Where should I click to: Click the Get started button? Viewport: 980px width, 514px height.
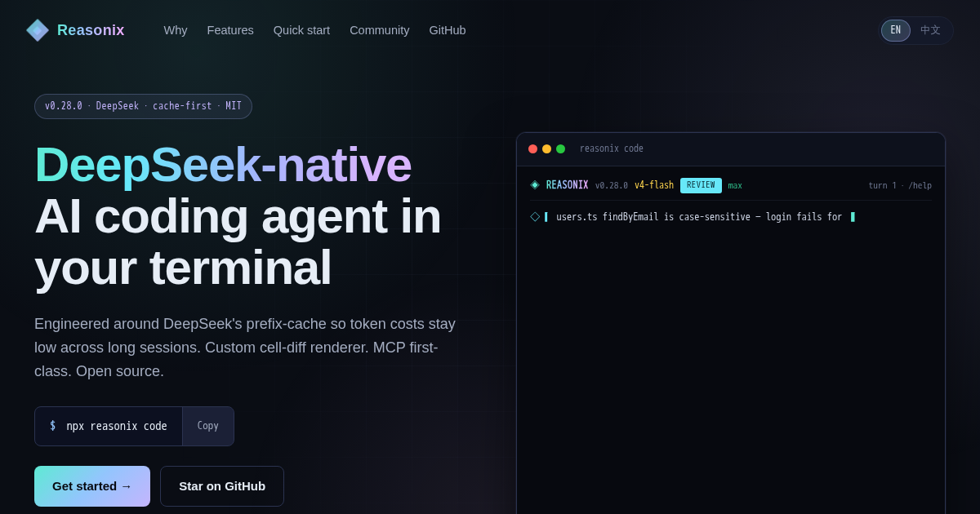coord(92,486)
